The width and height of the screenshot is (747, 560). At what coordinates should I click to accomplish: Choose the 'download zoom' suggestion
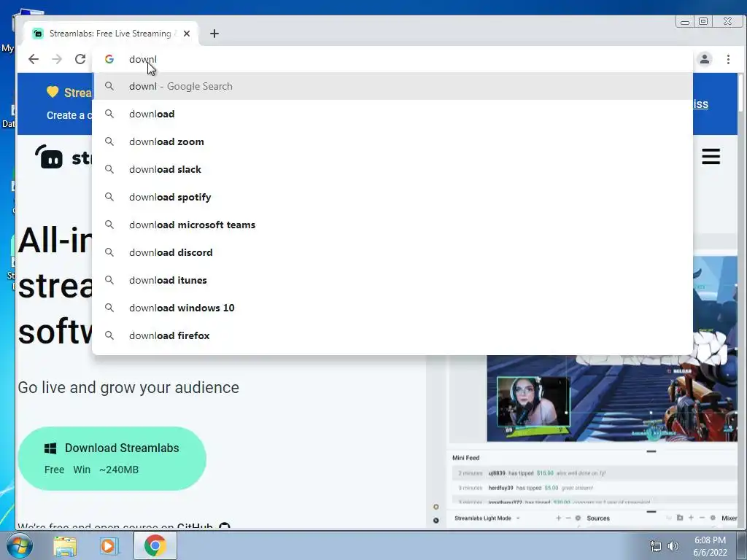coord(392,141)
